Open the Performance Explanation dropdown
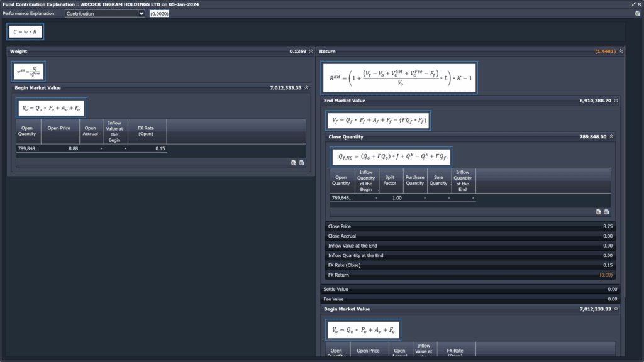This screenshot has height=362, width=644. point(142,13)
